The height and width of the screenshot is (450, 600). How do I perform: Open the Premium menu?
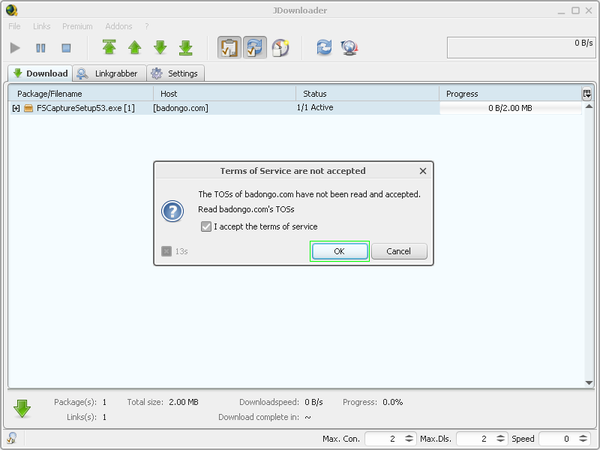(x=78, y=26)
